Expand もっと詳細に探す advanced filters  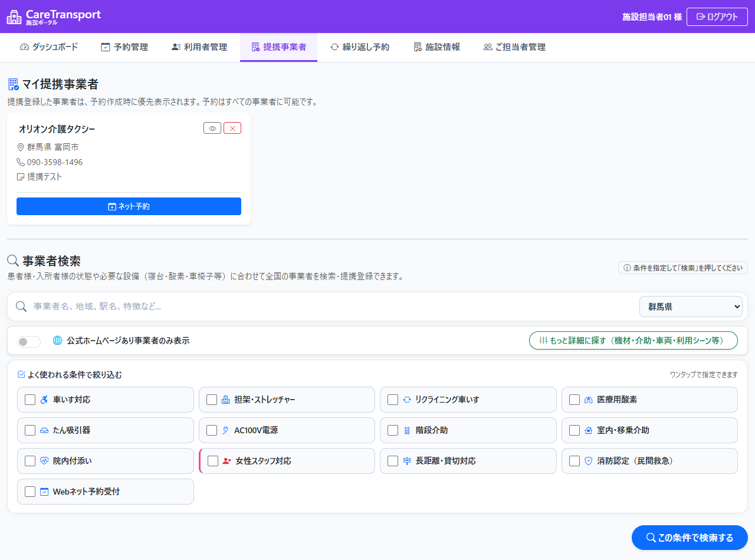[633, 341]
